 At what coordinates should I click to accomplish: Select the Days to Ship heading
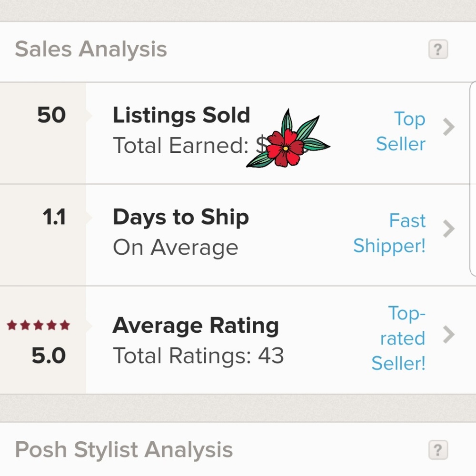click(x=181, y=218)
